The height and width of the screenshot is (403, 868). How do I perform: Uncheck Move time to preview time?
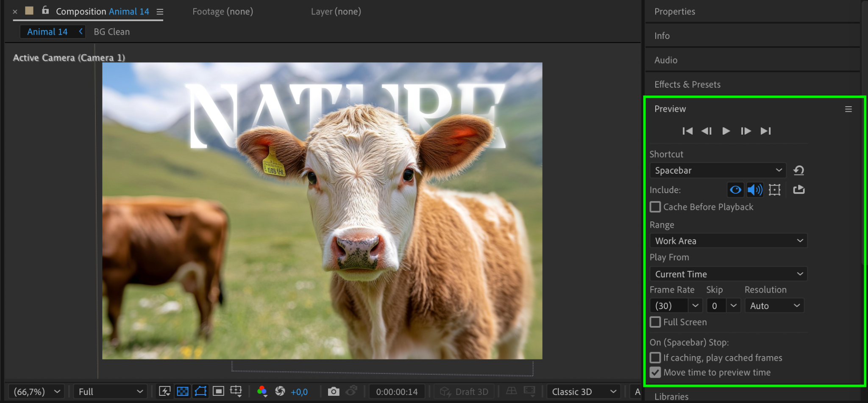(655, 373)
